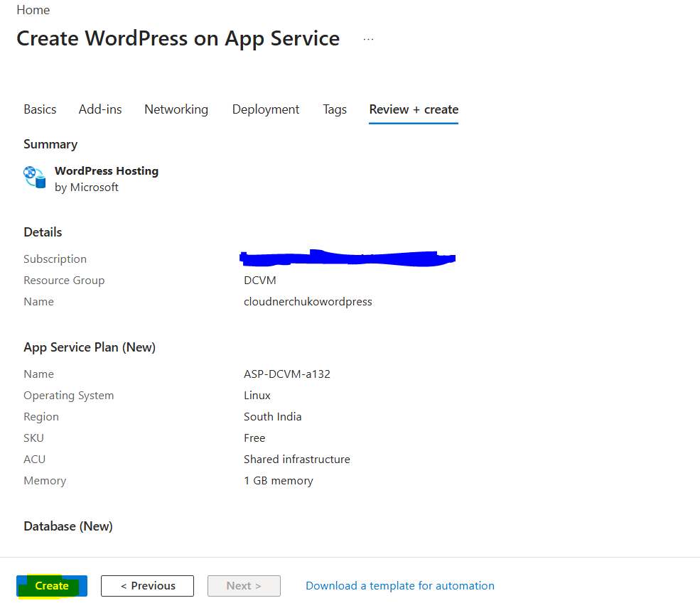The width and height of the screenshot is (700, 603).
Task: Select resource group value DCVM
Action: coord(260,280)
